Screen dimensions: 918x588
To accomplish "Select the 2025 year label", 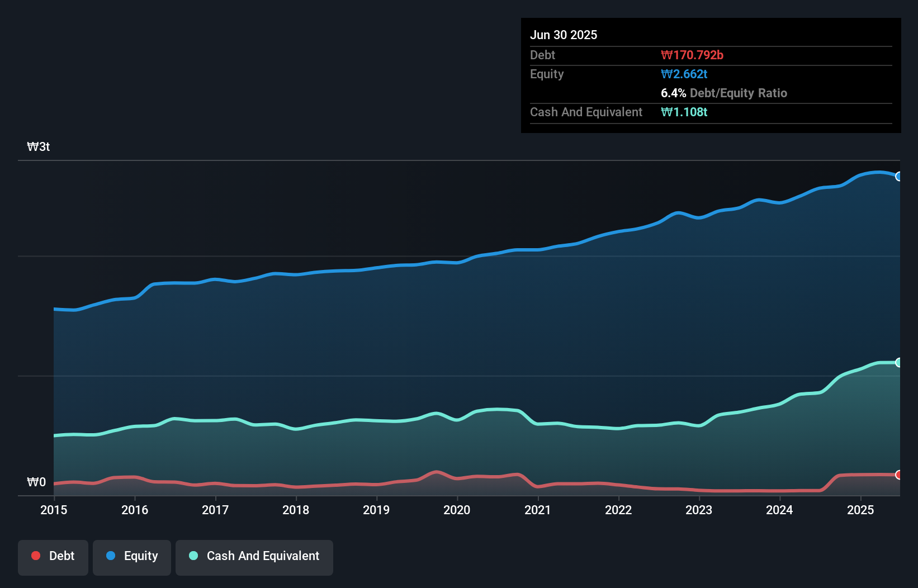I will point(860,510).
